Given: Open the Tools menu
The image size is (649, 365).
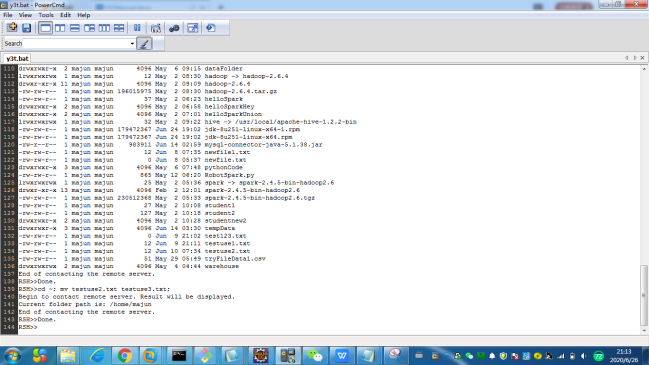Looking at the screenshot, I should coord(46,15).
